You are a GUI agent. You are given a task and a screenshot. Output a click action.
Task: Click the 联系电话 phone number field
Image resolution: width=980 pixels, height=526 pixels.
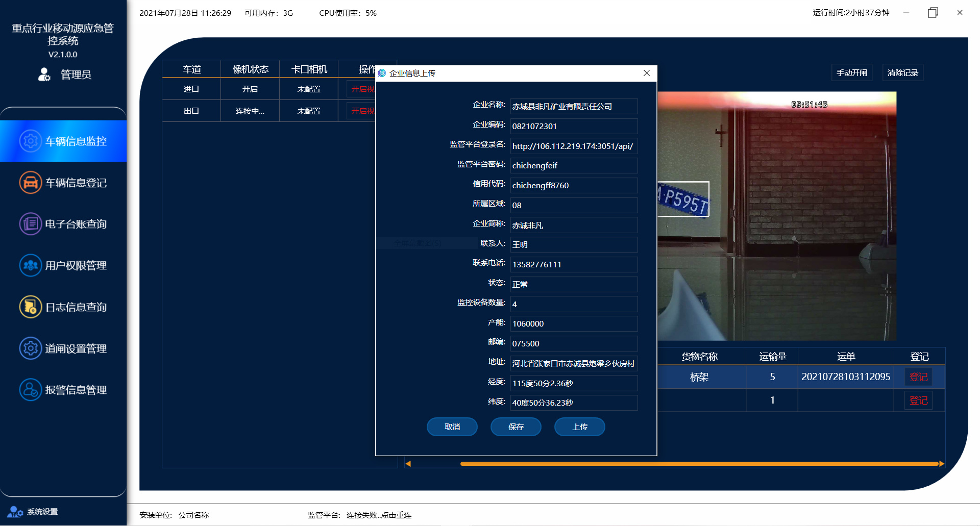(x=574, y=264)
